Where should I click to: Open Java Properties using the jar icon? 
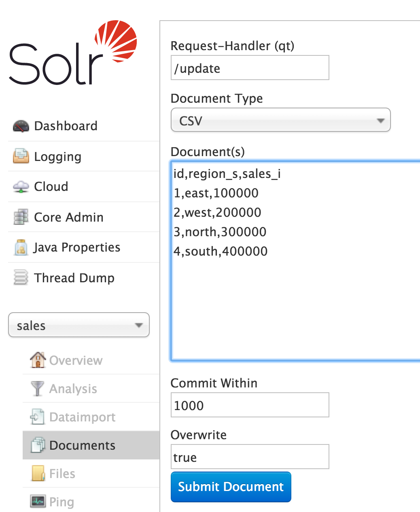point(21,247)
